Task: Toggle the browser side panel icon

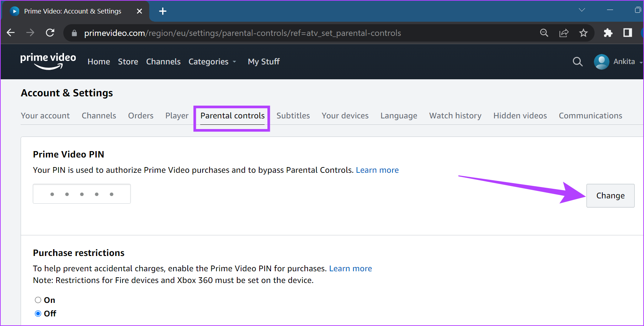Action: (x=628, y=33)
